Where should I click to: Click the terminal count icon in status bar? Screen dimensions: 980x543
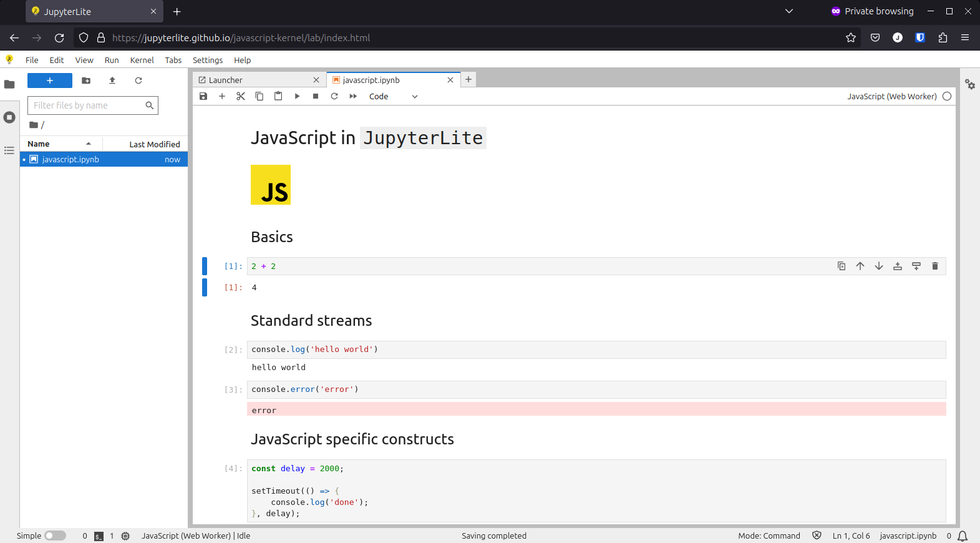(99, 536)
